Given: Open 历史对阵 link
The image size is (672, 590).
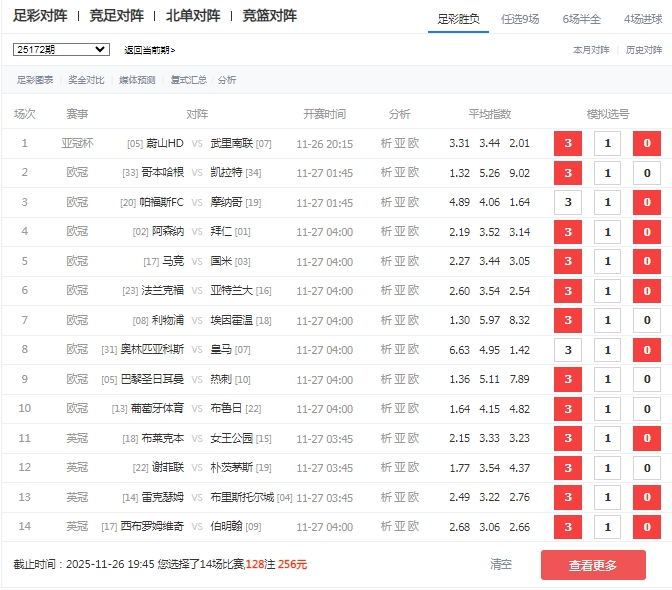Looking at the screenshot, I should [643, 49].
